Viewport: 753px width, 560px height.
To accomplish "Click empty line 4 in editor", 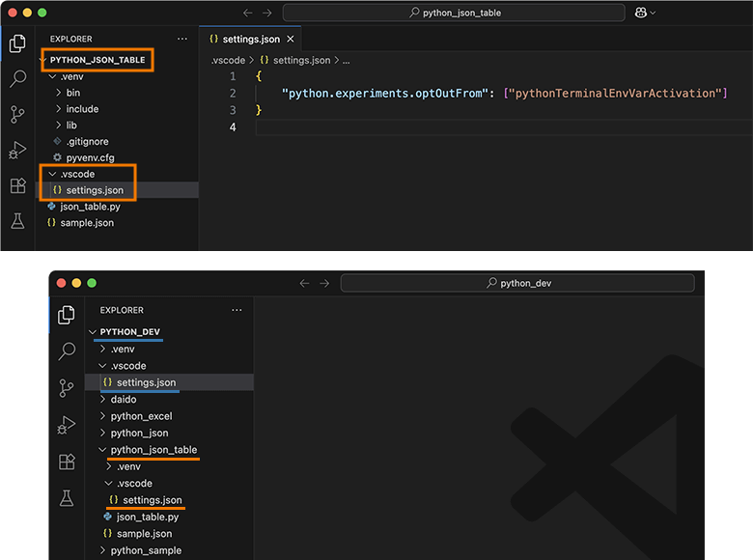I will point(504,127).
